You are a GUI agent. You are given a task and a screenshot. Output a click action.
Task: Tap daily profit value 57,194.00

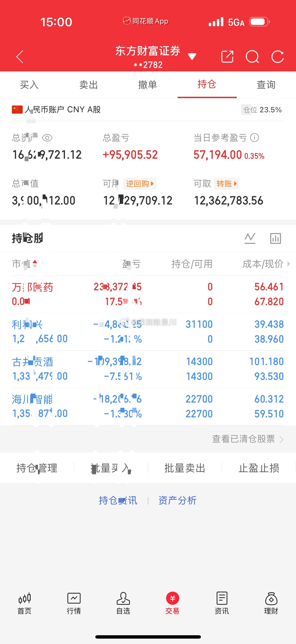click(218, 155)
